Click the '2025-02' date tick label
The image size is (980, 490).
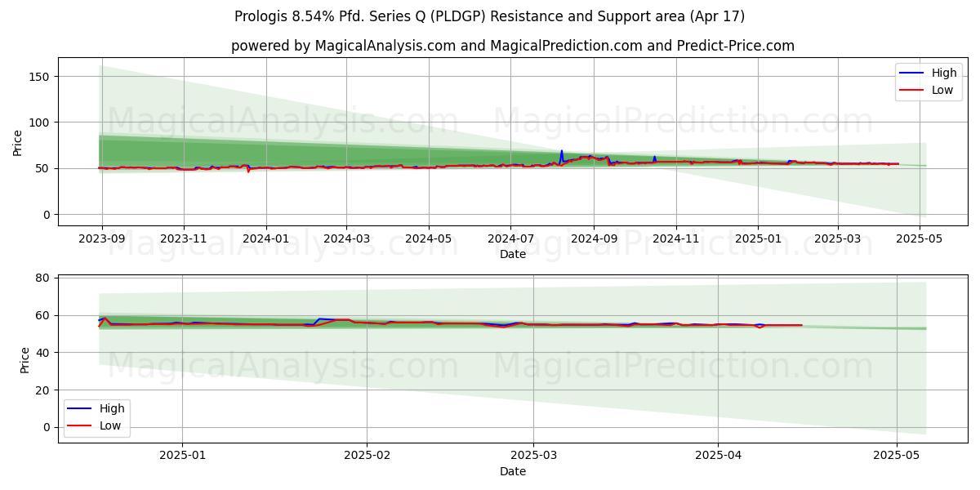[x=367, y=457]
